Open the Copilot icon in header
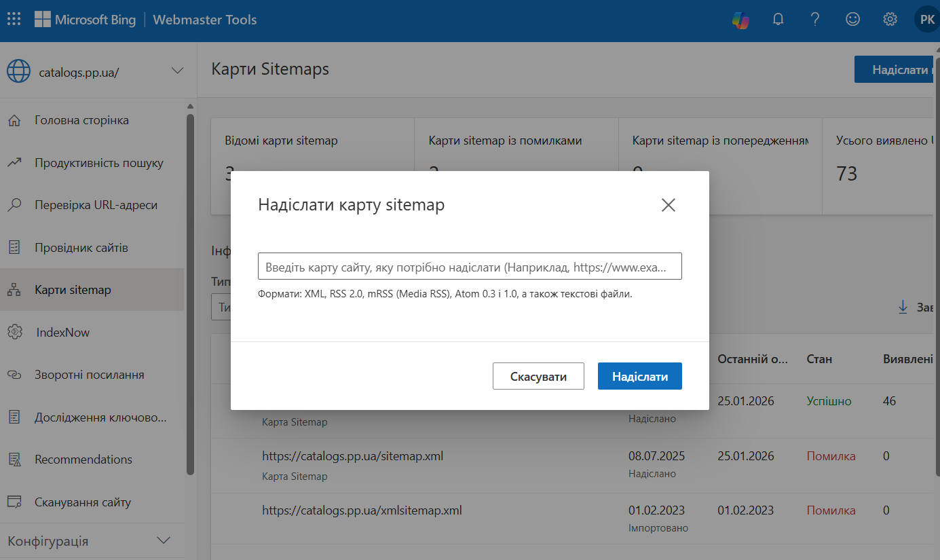The width and height of the screenshot is (940, 560). (x=740, y=20)
